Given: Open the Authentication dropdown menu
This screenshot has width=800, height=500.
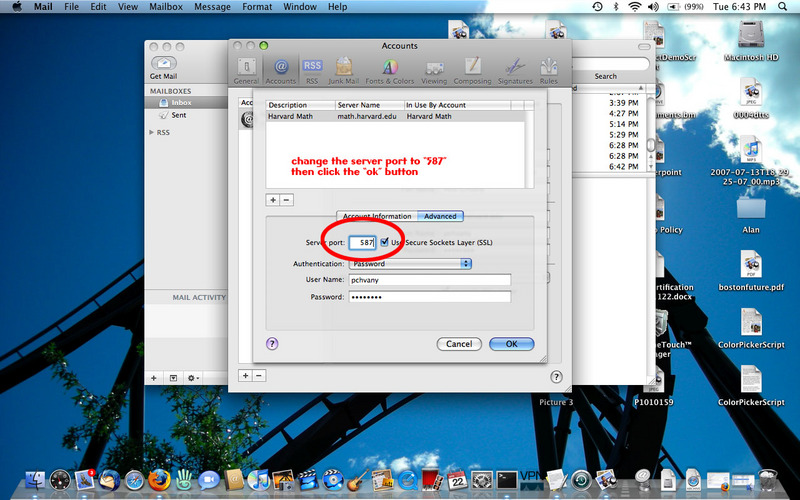Looking at the screenshot, I should tap(410, 264).
